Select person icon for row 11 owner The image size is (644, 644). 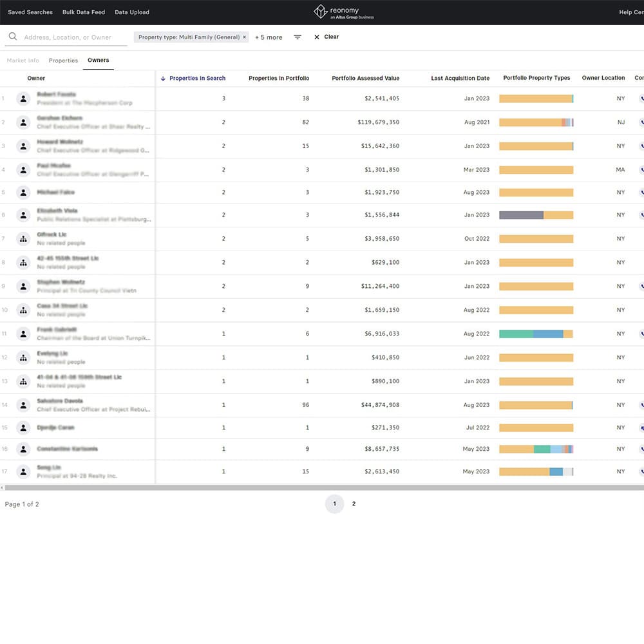pos(23,334)
